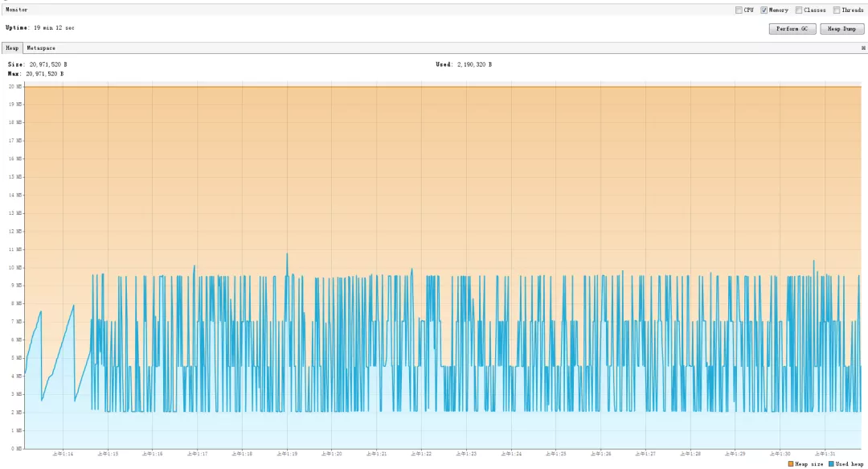Select the Monitor panel title
Image resolution: width=868 pixels, height=469 pixels.
tap(17, 10)
